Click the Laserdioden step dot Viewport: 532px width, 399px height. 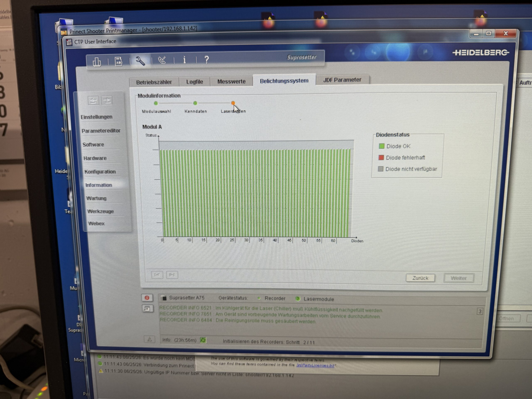click(233, 103)
